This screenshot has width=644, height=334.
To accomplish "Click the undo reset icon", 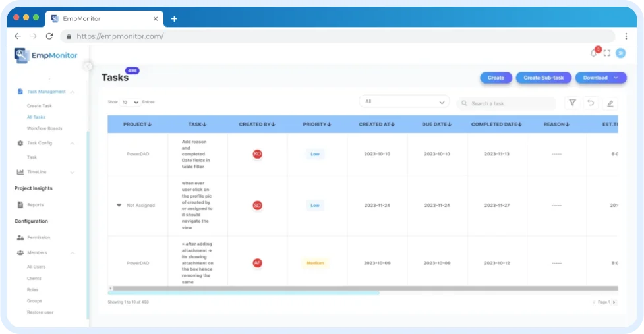I will point(591,103).
